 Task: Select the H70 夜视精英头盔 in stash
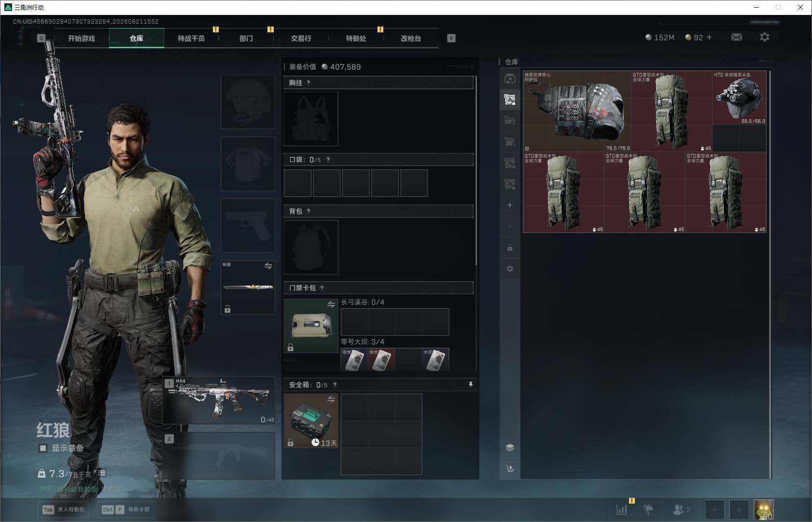(x=739, y=97)
